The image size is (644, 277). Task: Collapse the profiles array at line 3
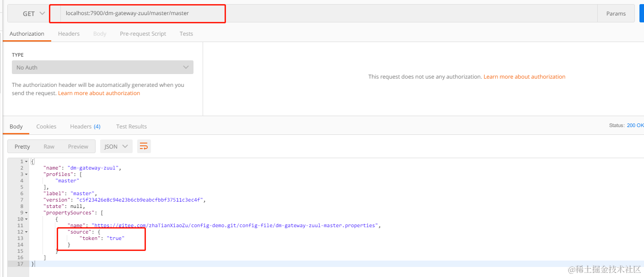pyautogui.click(x=26, y=175)
